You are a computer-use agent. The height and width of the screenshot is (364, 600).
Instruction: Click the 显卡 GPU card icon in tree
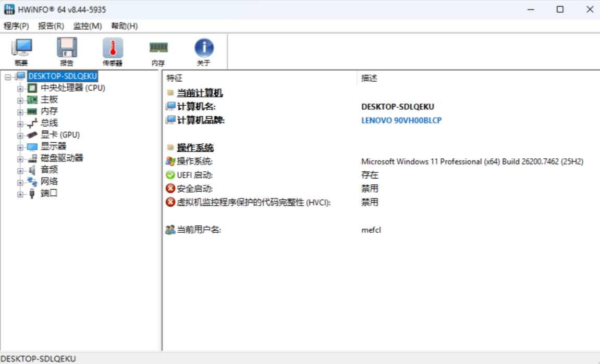click(x=32, y=135)
